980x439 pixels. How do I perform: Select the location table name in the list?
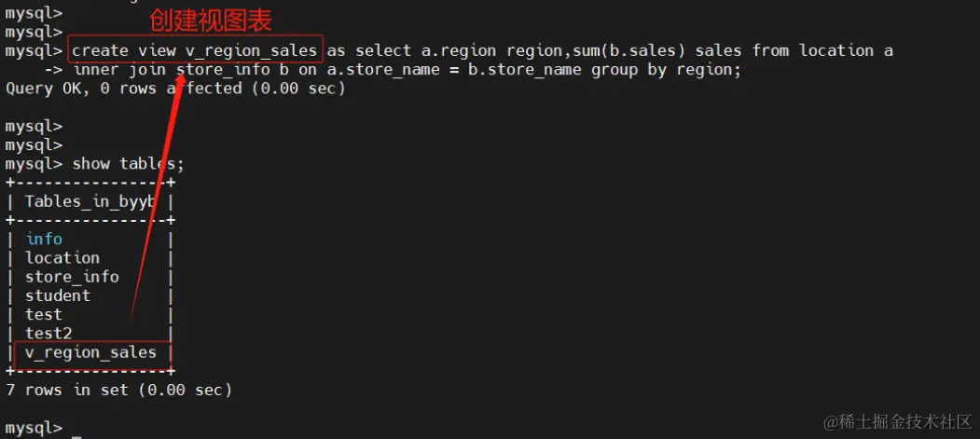[62, 258]
